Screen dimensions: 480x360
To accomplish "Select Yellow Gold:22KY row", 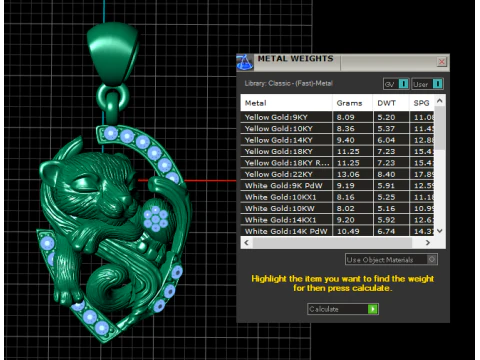I will pos(337,174).
